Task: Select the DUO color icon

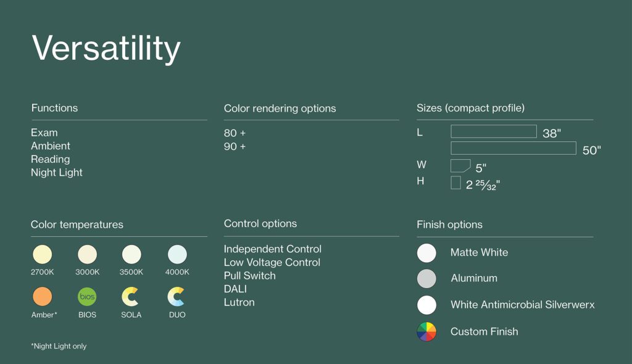Action: click(177, 297)
